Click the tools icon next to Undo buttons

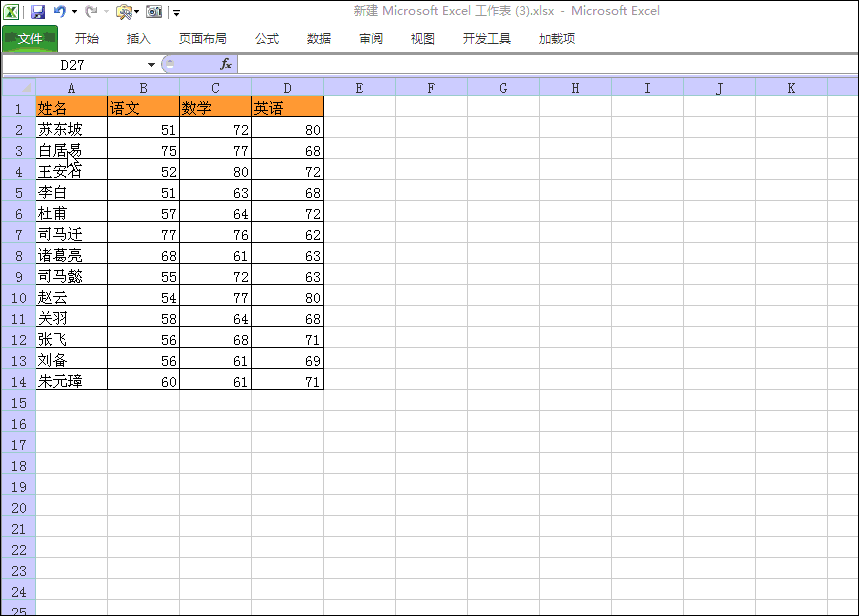122,12
